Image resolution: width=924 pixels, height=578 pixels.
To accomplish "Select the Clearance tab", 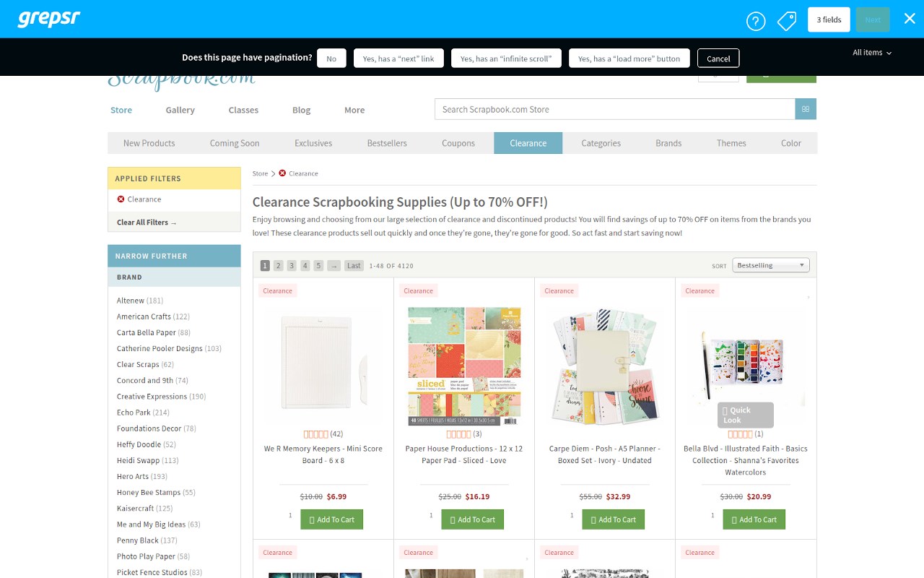I will (528, 143).
